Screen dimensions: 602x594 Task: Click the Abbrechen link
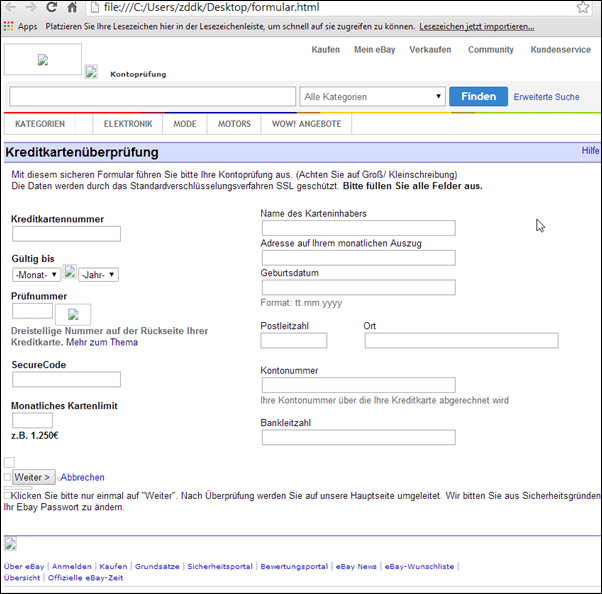click(82, 477)
